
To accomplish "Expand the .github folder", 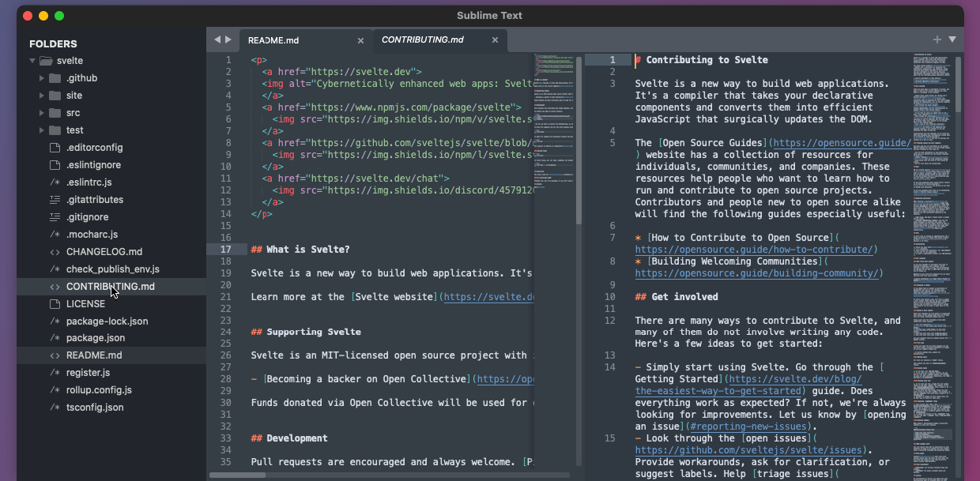I will [42, 77].
